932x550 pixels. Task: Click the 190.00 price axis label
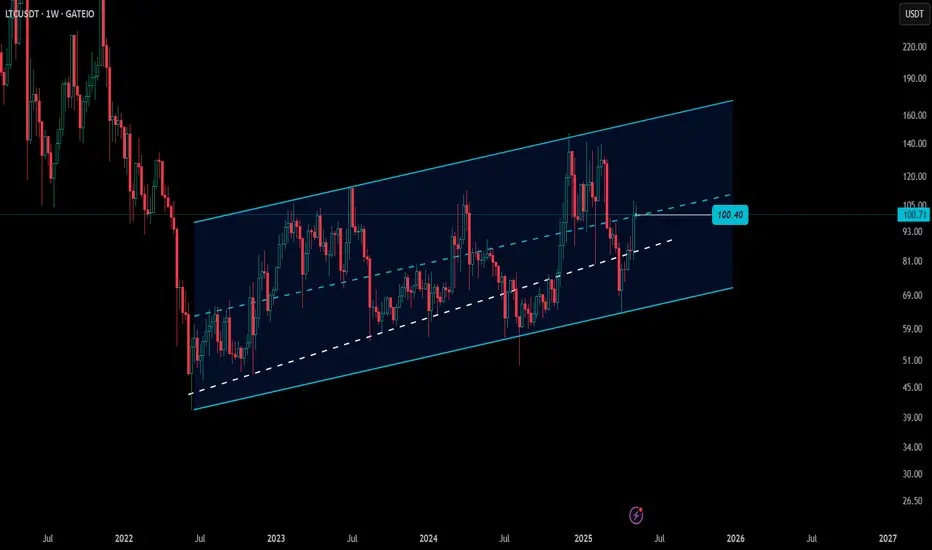tap(914, 78)
